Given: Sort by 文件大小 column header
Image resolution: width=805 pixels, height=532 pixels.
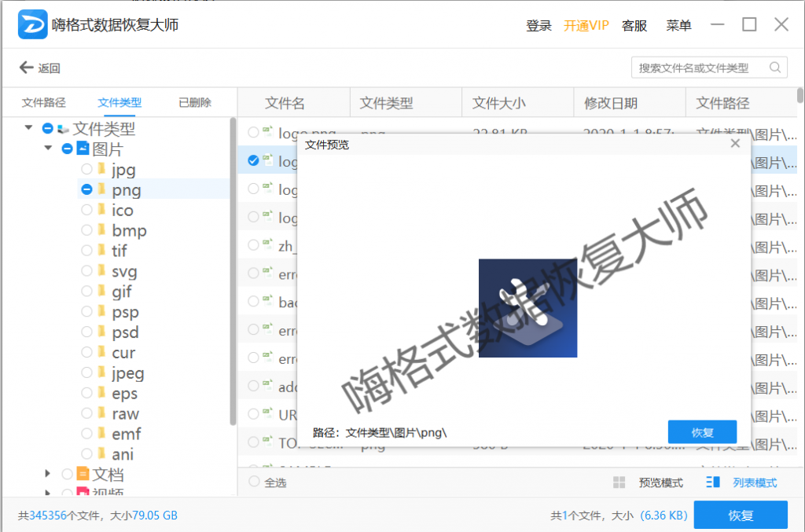Looking at the screenshot, I should (498, 103).
